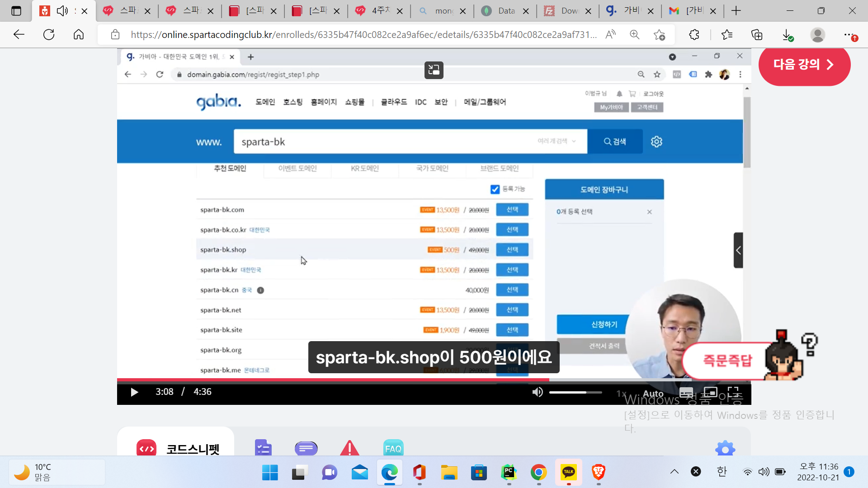Image resolution: width=868 pixels, height=488 pixels.
Task: Open Windows Start menu
Action: [270, 473]
